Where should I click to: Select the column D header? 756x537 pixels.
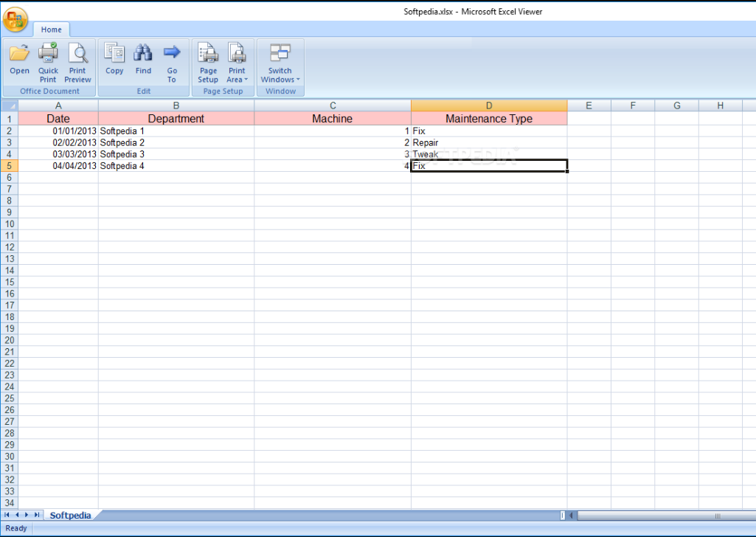[x=488, y=106]
